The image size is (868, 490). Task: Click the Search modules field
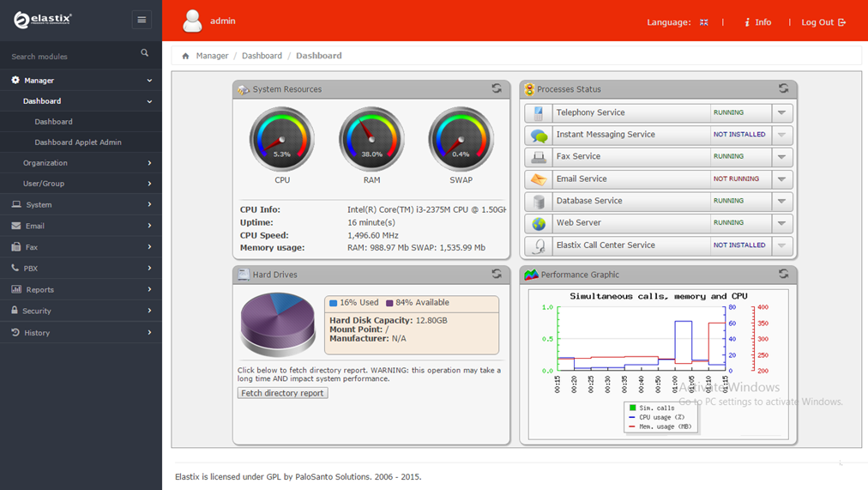tap(72, 56)
